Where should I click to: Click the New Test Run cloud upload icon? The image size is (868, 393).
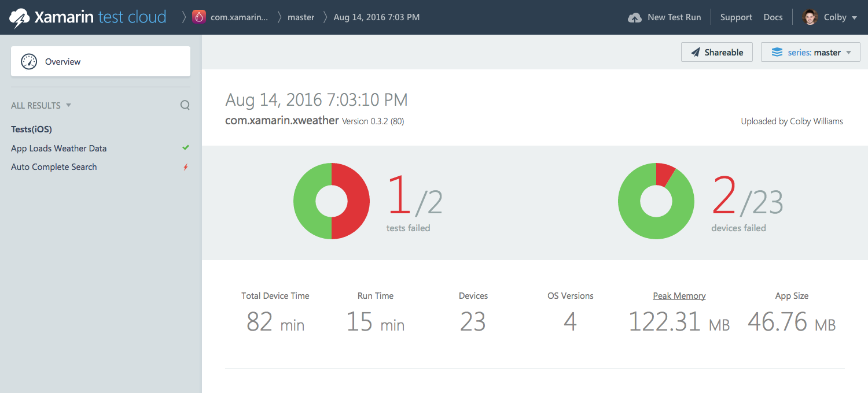point(635,17)
